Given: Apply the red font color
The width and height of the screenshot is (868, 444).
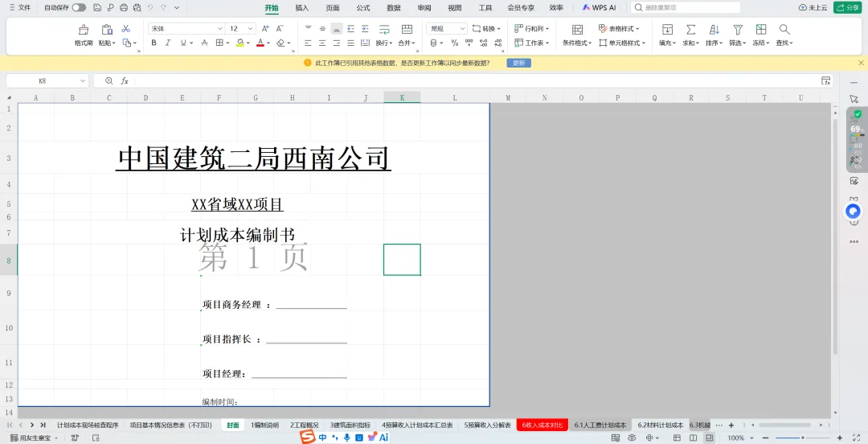Looking at the screenshot, I should pyautogui.click(x=260, y=43).
